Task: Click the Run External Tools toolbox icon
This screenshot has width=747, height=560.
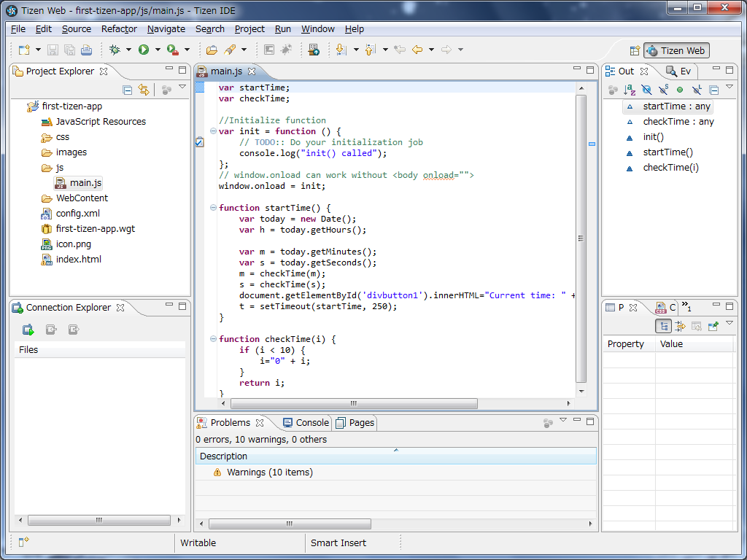Action: pos(172,50)
